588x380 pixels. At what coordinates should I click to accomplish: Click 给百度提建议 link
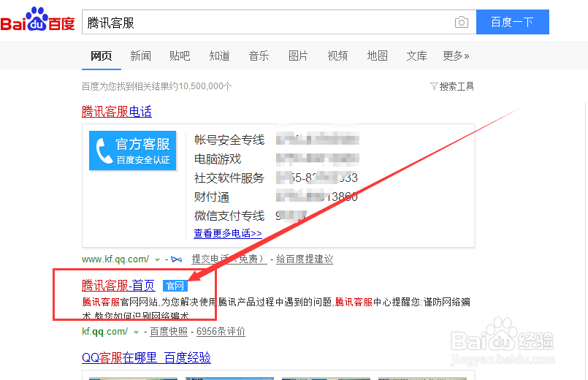point(305,259)
